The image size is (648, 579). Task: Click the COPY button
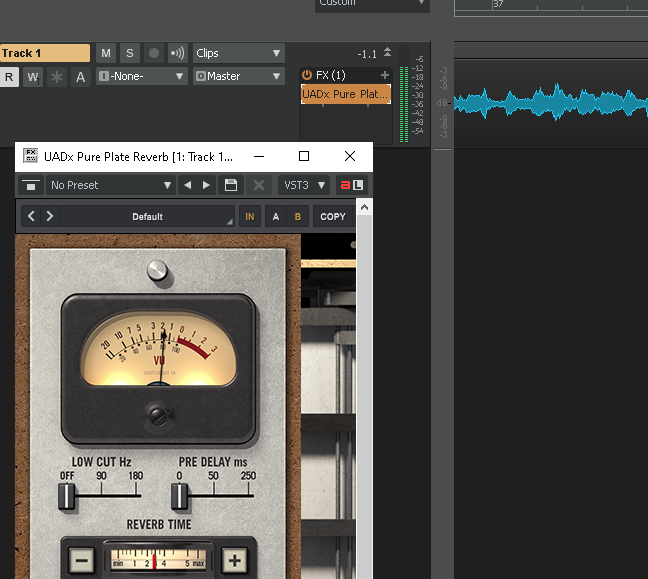pyautogui.click(x=333, y=217)
